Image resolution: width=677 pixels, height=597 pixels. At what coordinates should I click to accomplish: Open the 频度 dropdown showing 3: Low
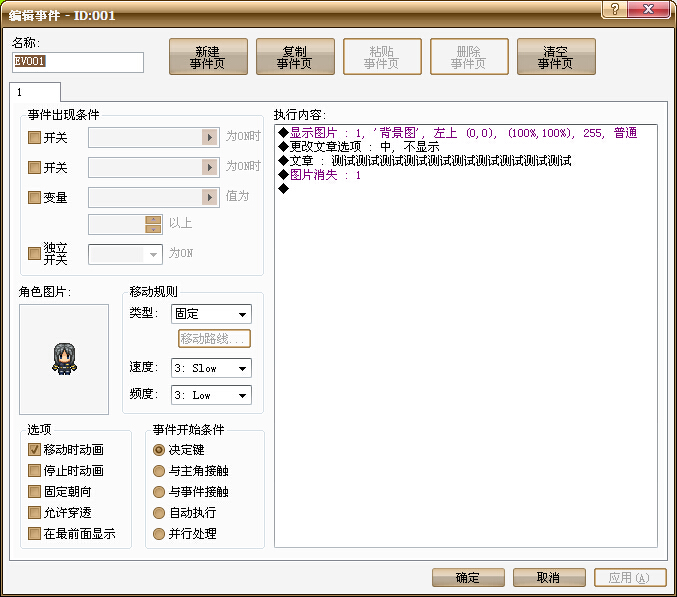click(x=211, y=395)
